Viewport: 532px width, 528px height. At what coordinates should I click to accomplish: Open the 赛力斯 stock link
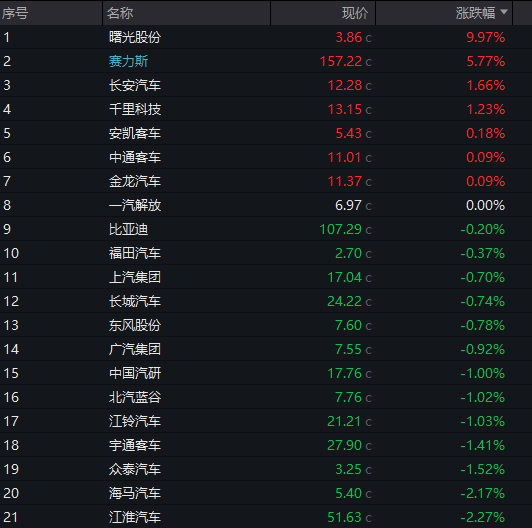pos(128,61)
